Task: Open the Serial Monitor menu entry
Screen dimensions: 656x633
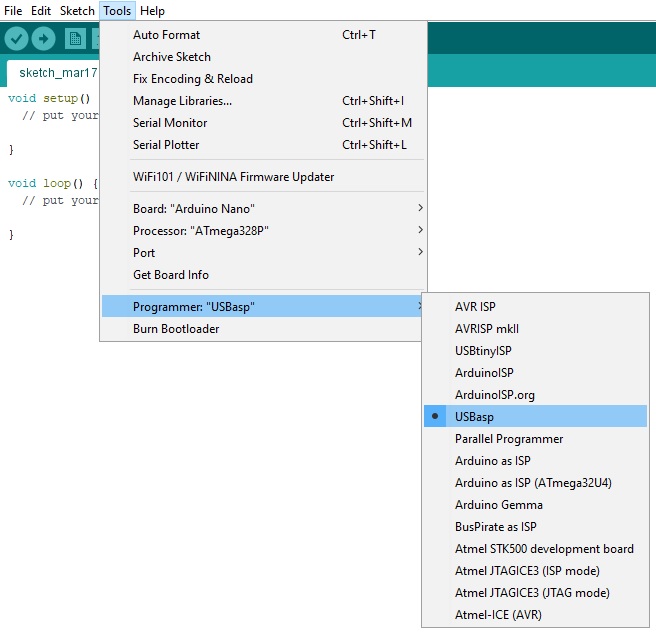Action: (x=170, y=123)
